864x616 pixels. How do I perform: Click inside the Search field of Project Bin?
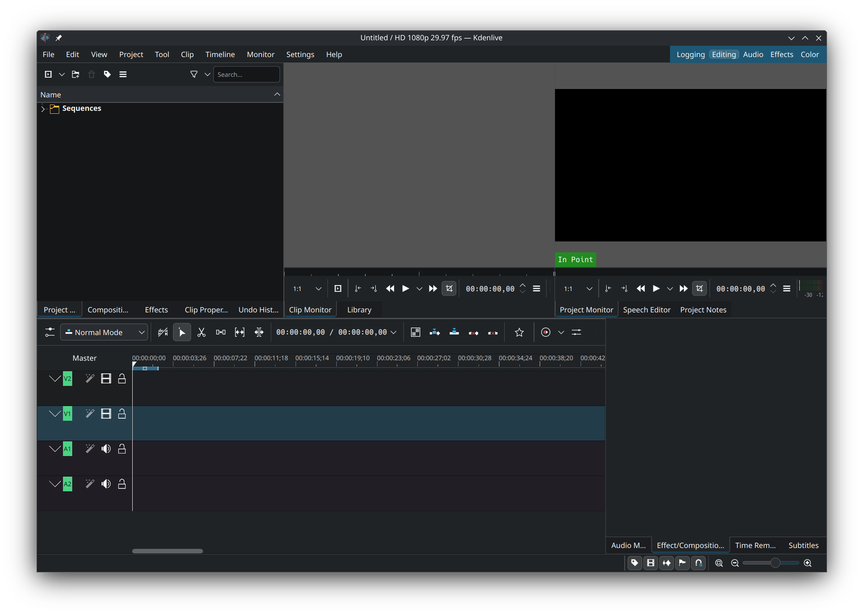coord(246,74)
